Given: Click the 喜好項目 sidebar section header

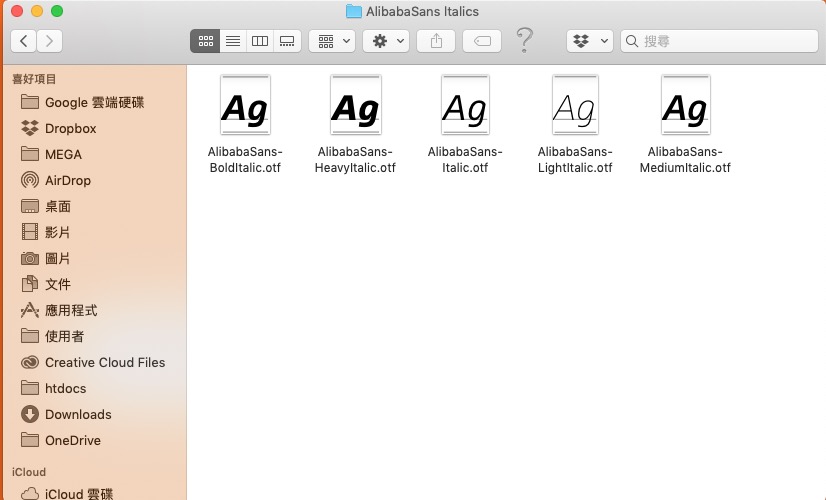Looking at the screenshot, I should tap(34, 79).
